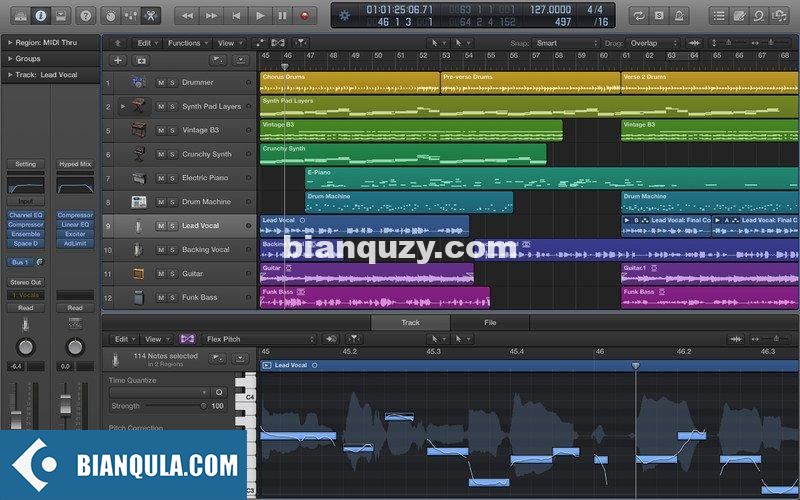Viewport: 800px width, 500px height.
Task: Open the Editors scissors button
Action: point(151,16)
